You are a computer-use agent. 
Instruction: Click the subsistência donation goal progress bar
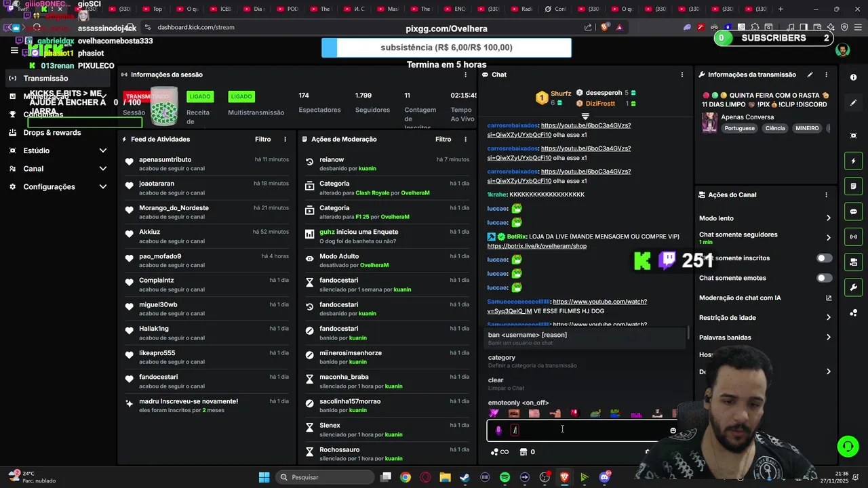coord(446,47)
